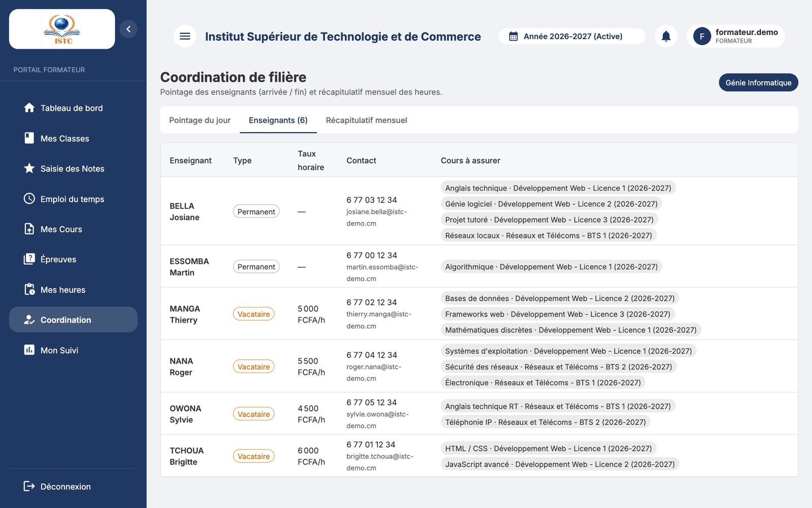Screen dimensions: 812x508
Task: Open Emploi du temps page
Action: [73, 199]
